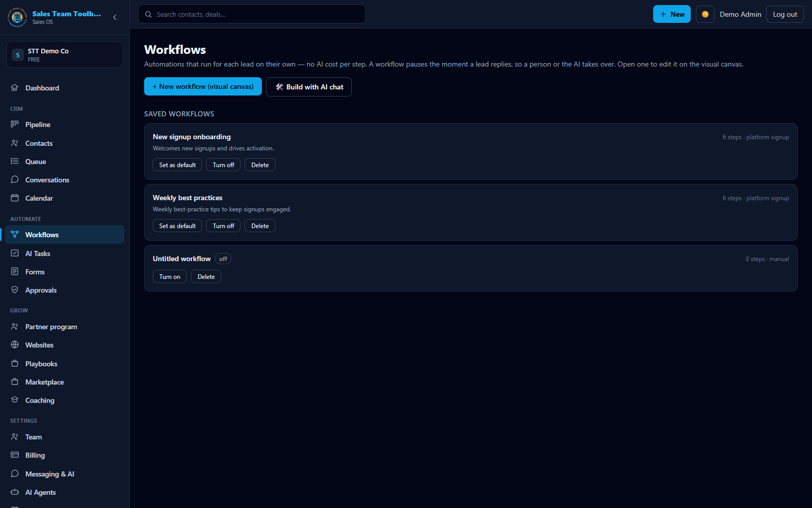Open Billing settings
Viewport: 812px width, 508px height.
click(64, 455)
